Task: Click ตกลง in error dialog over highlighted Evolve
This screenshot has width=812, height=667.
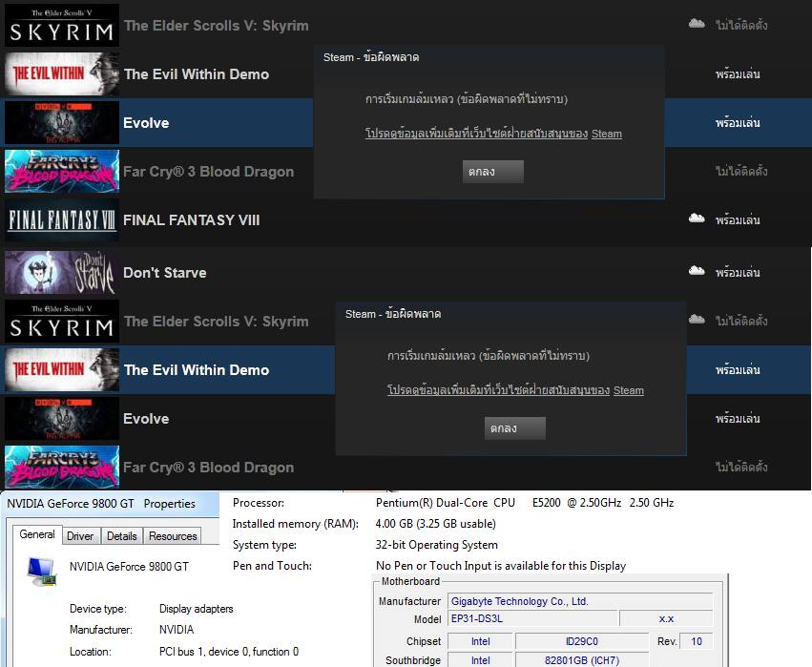Action: [493, 172]
